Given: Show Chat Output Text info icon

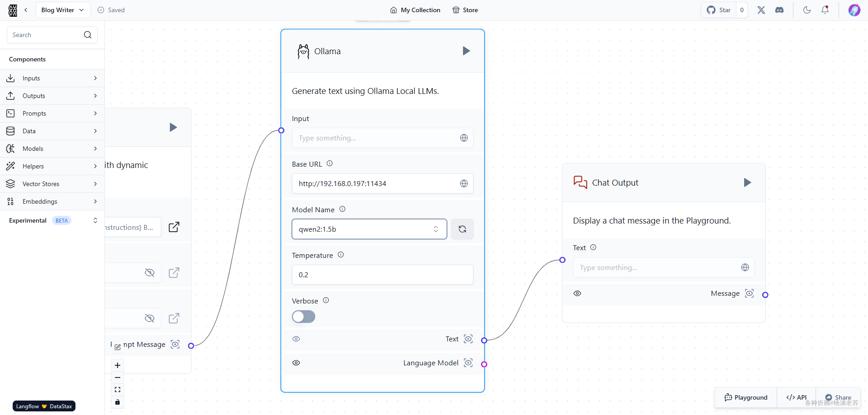Looking at the screenshot, I should coord(593,247).
